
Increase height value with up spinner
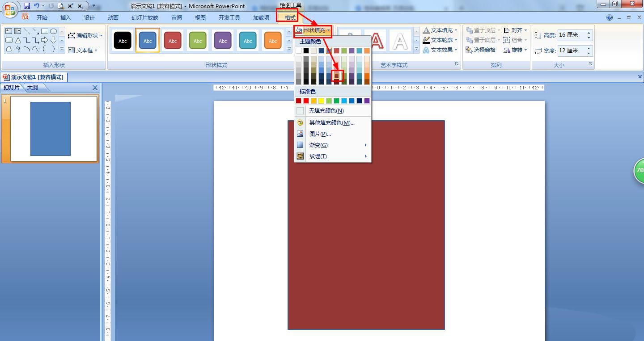coord(589,33)
